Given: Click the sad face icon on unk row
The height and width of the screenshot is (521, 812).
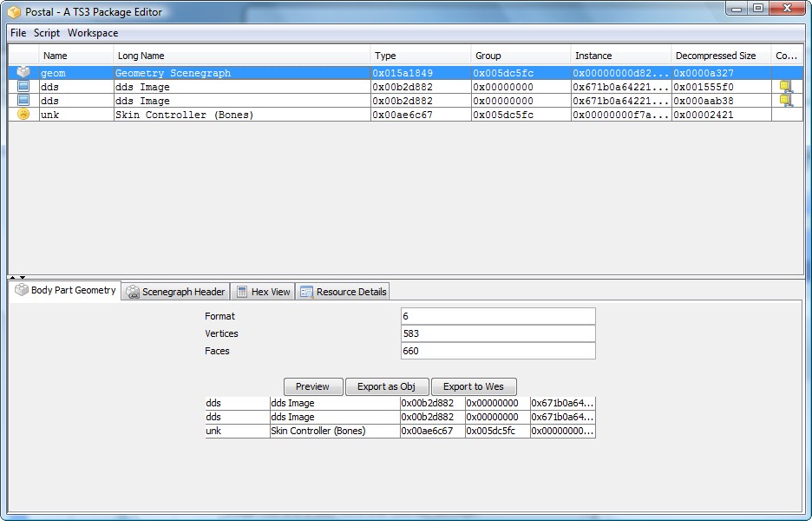Looking at the screenshot, I should click(23, 115).
